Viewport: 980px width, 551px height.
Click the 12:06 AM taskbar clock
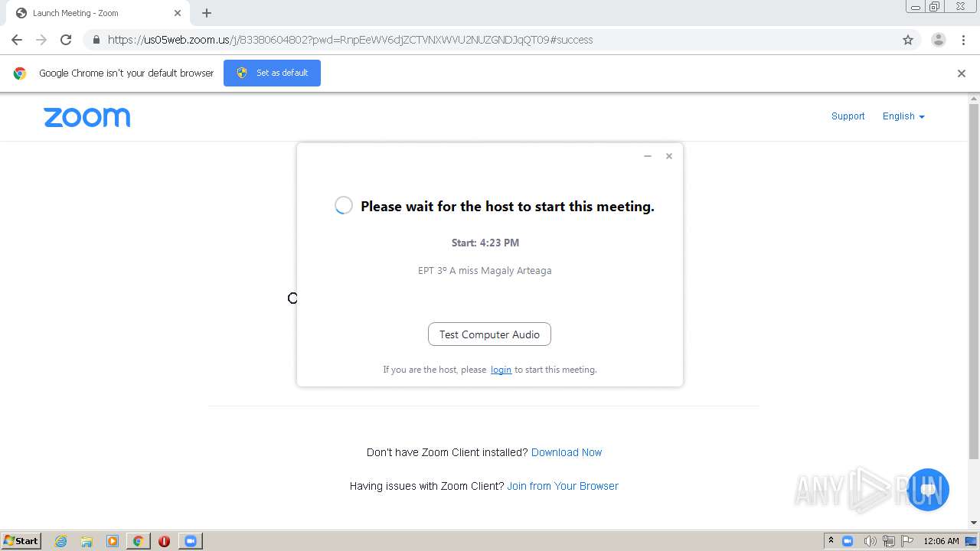[941, 541]
